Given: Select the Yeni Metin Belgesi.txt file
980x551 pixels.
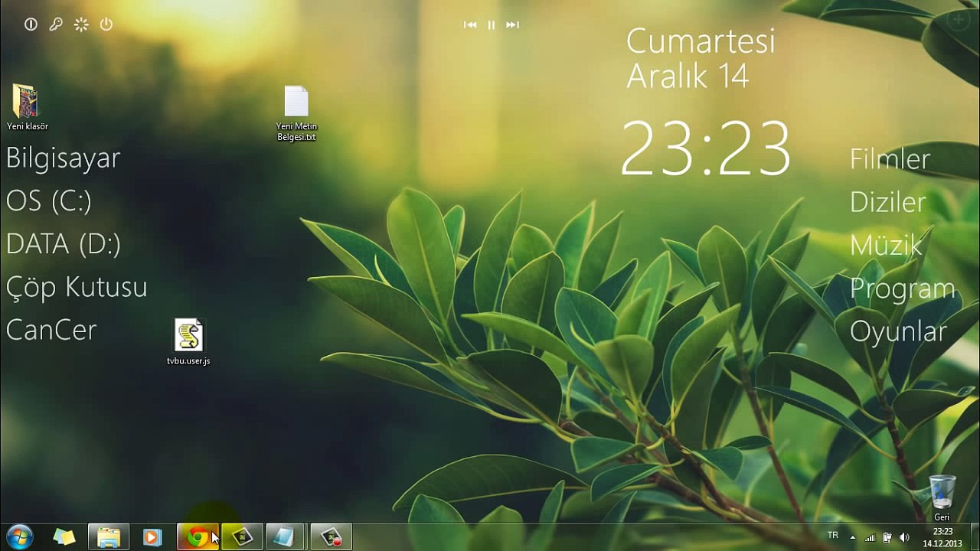Looking at the screenshot, I should tap(296, 113).
